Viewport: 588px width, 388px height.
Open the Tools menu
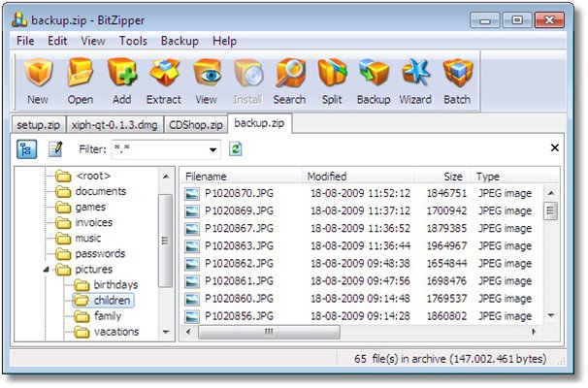[x=133, y=41]
